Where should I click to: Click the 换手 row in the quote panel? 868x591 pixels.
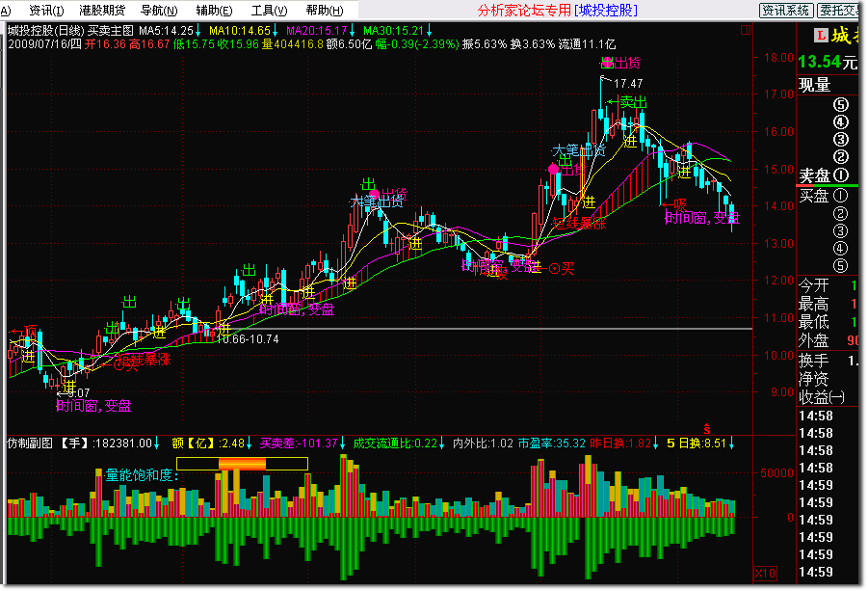[829, 361]
